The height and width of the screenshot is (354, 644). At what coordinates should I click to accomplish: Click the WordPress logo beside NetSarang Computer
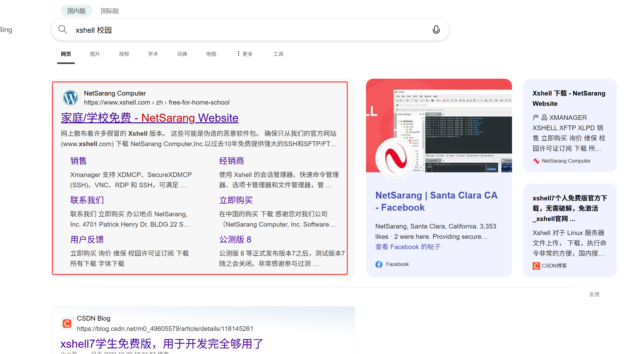tap(71, 98)
